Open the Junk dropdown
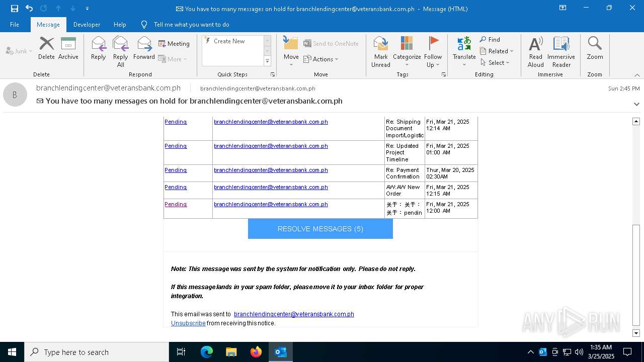Image resolution: width=644 pixels, height=362 pixels. point(19,51)
